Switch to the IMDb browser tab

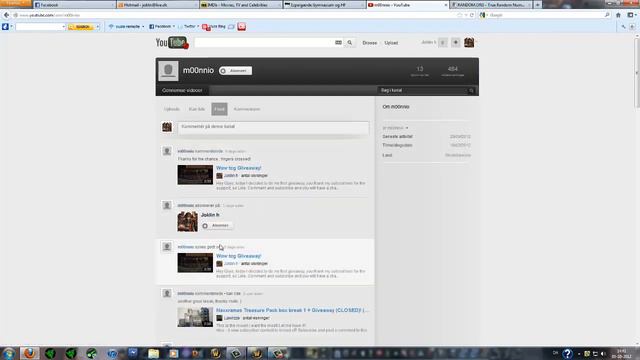pyautogui.click(x=241, y=5)
